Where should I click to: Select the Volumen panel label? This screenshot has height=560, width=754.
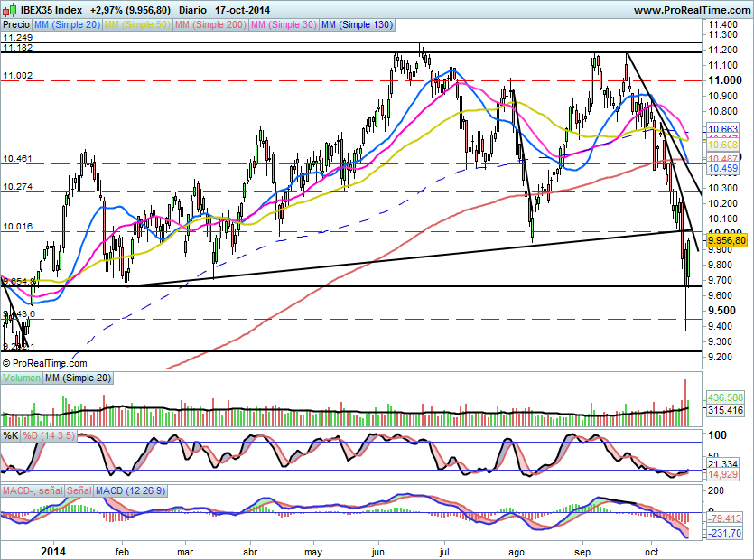click(22, 378)
